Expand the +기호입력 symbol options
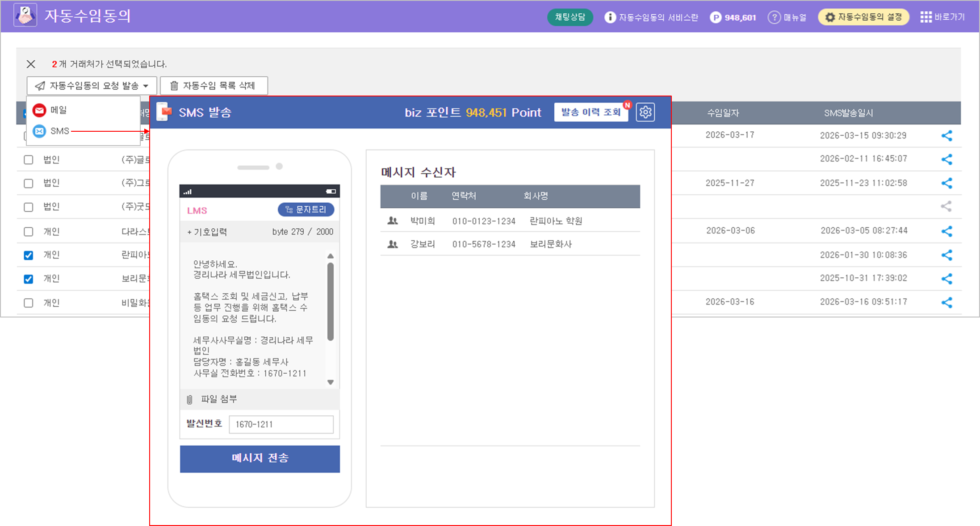 (207, 232)
